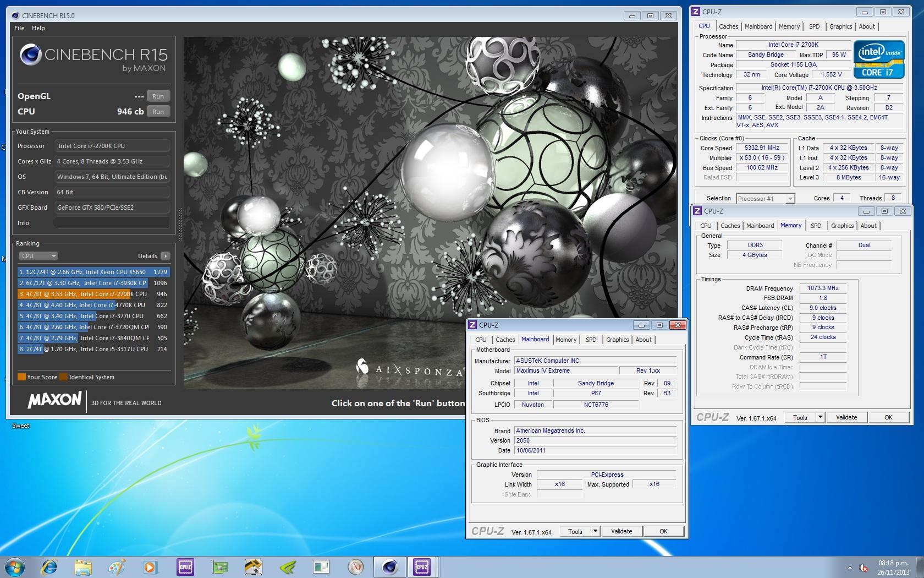Screen dimensions: 924x578
Task: Click the Intel Core i7 logo badge
Action: (879, 59)
